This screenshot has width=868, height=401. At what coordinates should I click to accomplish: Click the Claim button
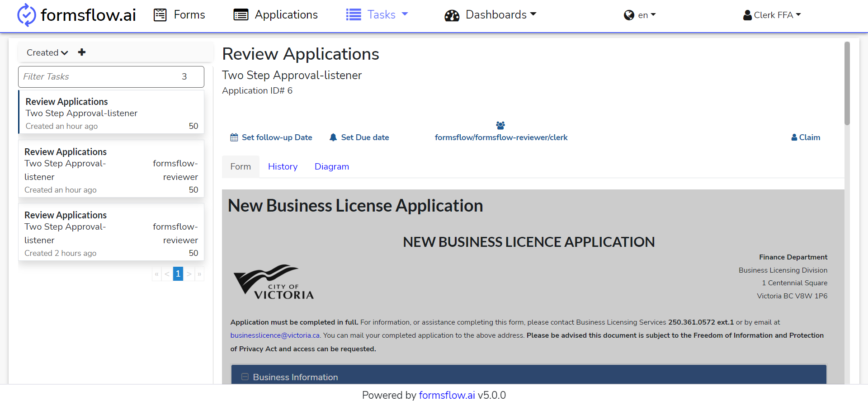pyautogui.click(x=806, y=137)
